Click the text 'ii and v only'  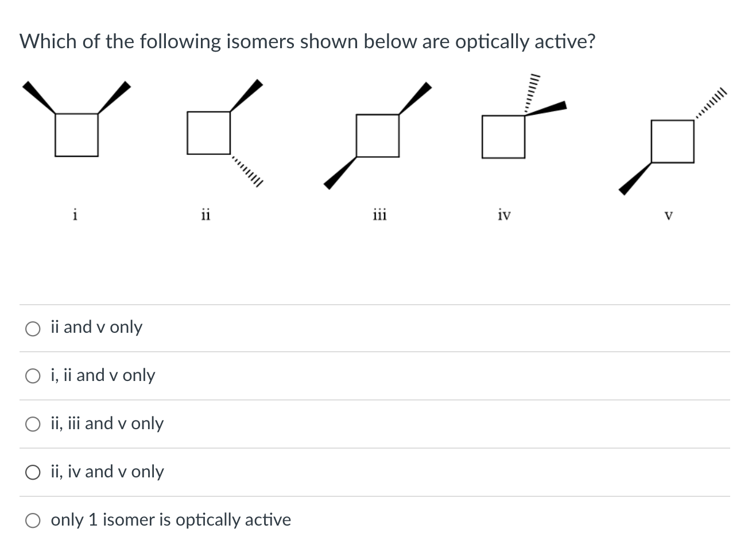click(96, 327)
